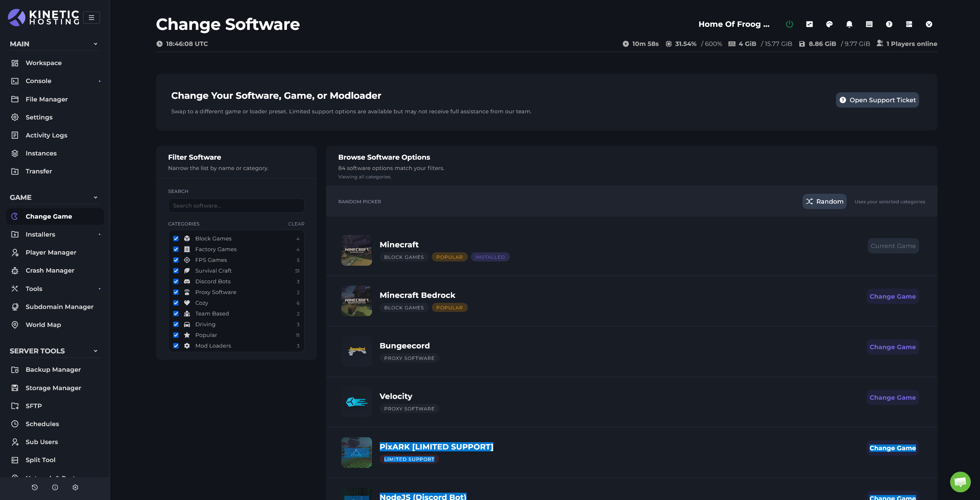The image size is (980, 500).
Task: Change game to Velocity
Action: click(x=892, y=397)
